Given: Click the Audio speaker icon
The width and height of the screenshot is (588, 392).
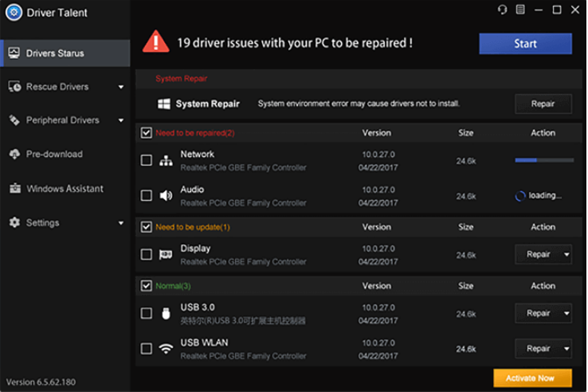Looking at the screenshot, I should (166, 195).
